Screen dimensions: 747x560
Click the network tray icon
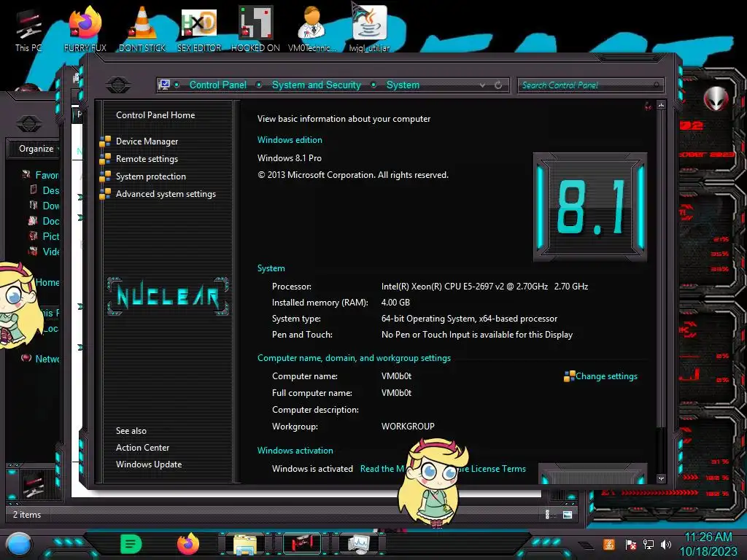(x=649, y=544)
